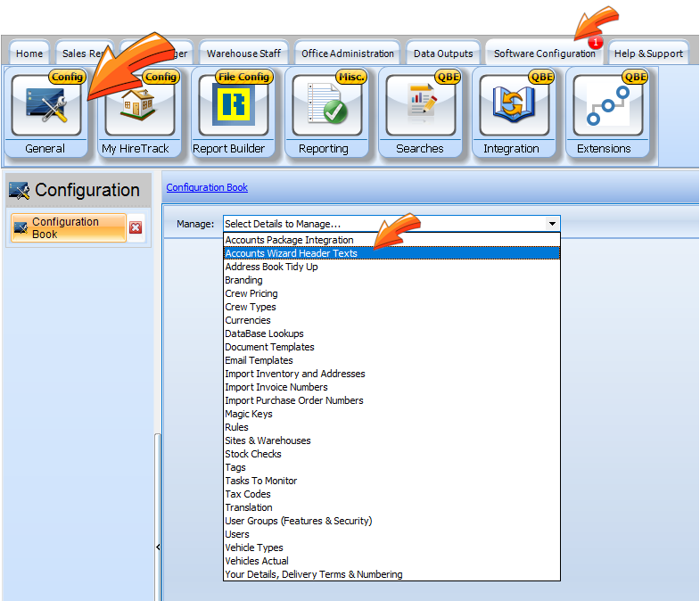This screenshot has width=700, height=601.
Task: Close the Configuration Book panel item
Action: tap(136, 227)
